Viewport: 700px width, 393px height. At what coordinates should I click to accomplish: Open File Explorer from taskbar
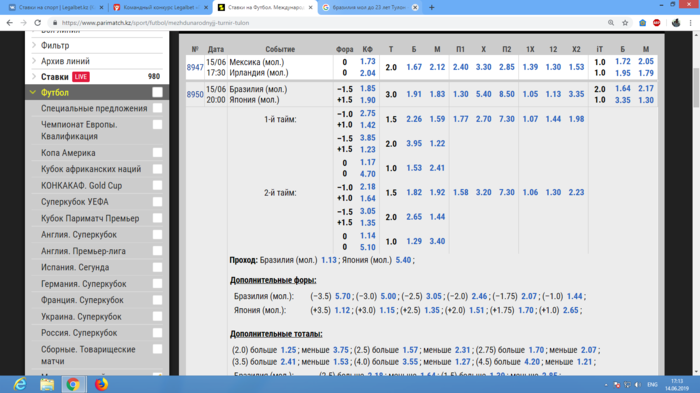(x=47, y=384)
